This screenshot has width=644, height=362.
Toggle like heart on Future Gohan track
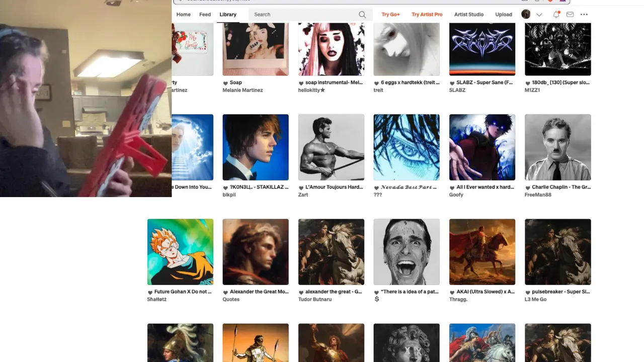pyautogui.click(x=150, y=292)
